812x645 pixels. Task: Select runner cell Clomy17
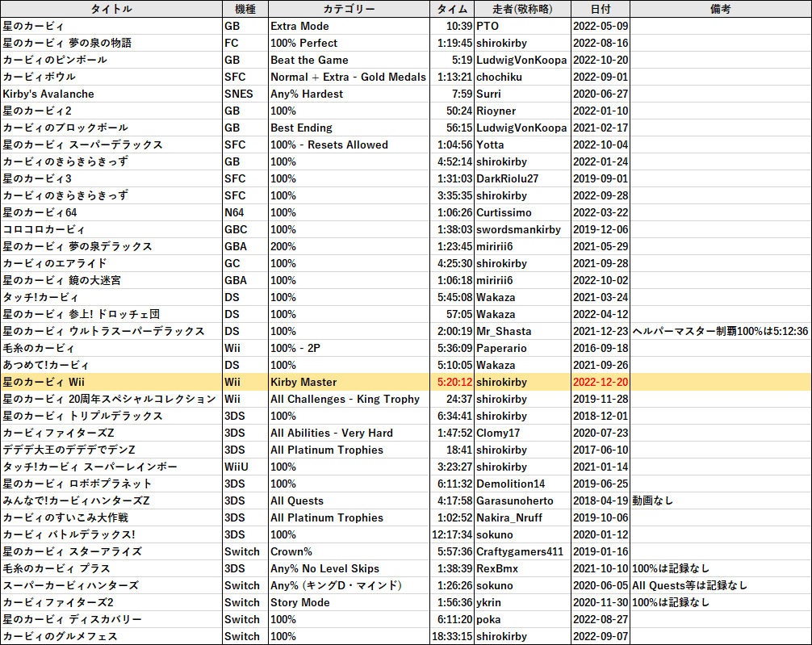pyautogui.click(x=522, y=433)
